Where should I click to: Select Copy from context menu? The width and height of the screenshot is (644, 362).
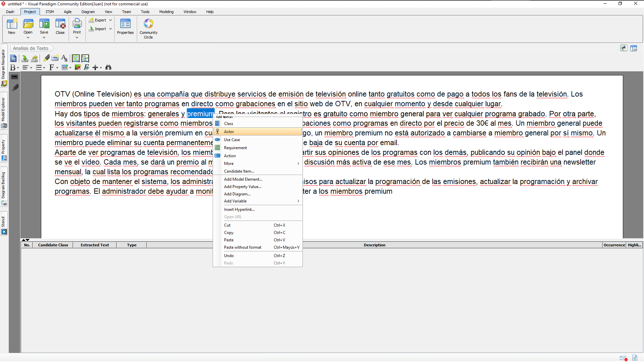(258, 233)
